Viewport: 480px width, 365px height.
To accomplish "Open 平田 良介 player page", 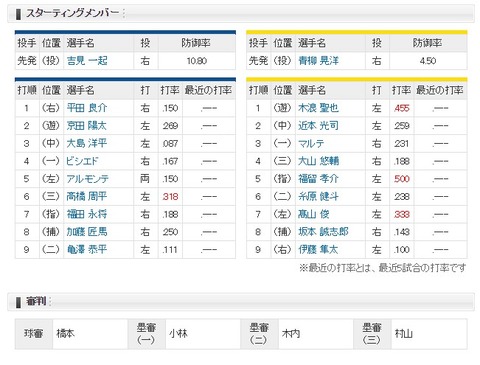I will (87, 108).
